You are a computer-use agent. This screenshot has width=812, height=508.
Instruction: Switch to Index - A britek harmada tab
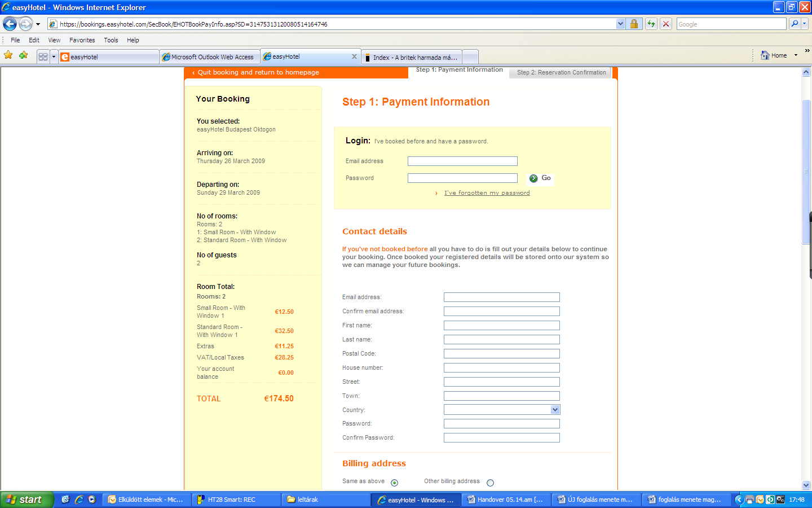click(x=411, y=57)
